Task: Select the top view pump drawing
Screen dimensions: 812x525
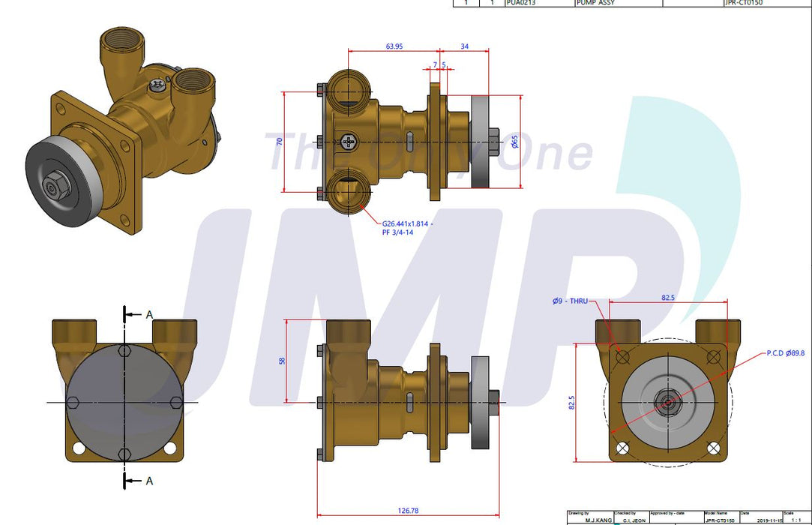Action: (407, 142)
